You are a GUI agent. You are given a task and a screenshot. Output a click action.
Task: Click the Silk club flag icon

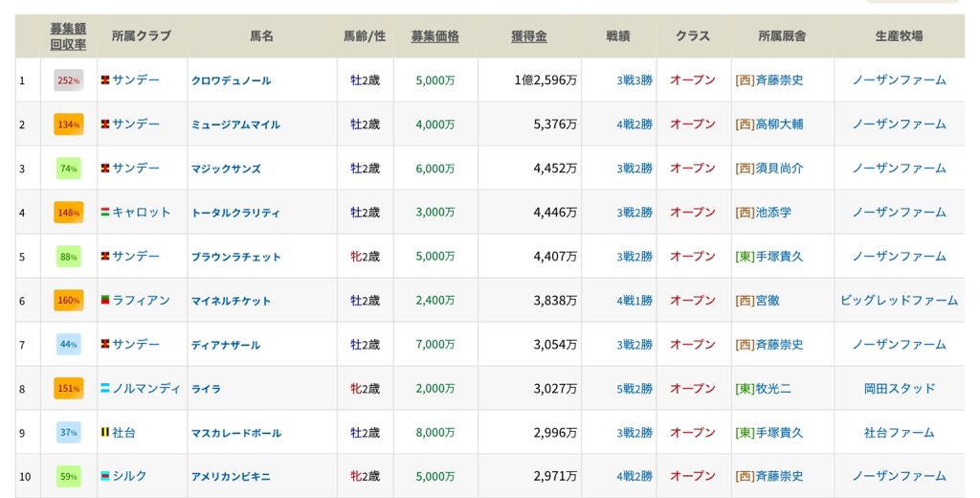105,476
